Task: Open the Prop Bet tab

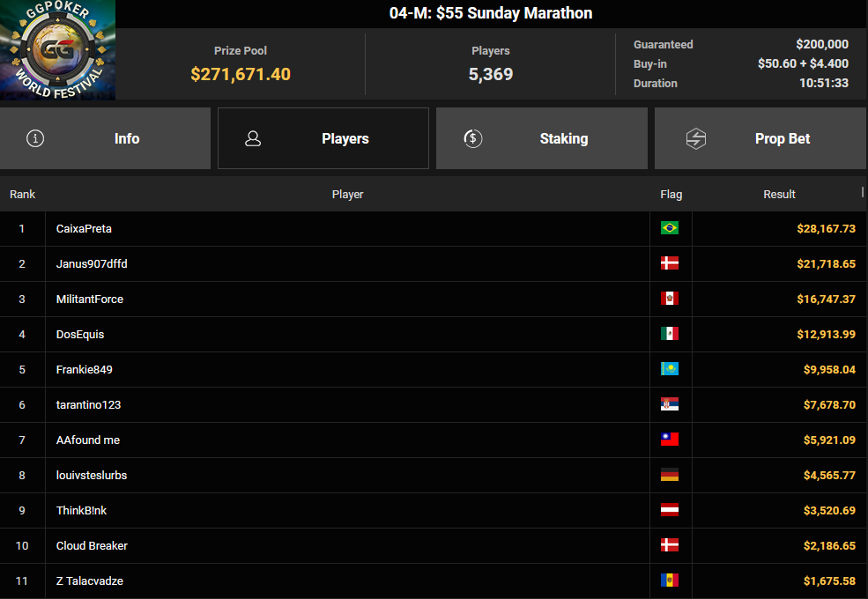Action: [760, 138]
